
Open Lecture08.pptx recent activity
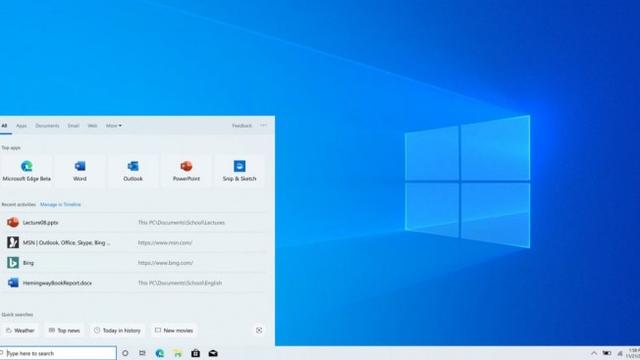click(134, 222)
